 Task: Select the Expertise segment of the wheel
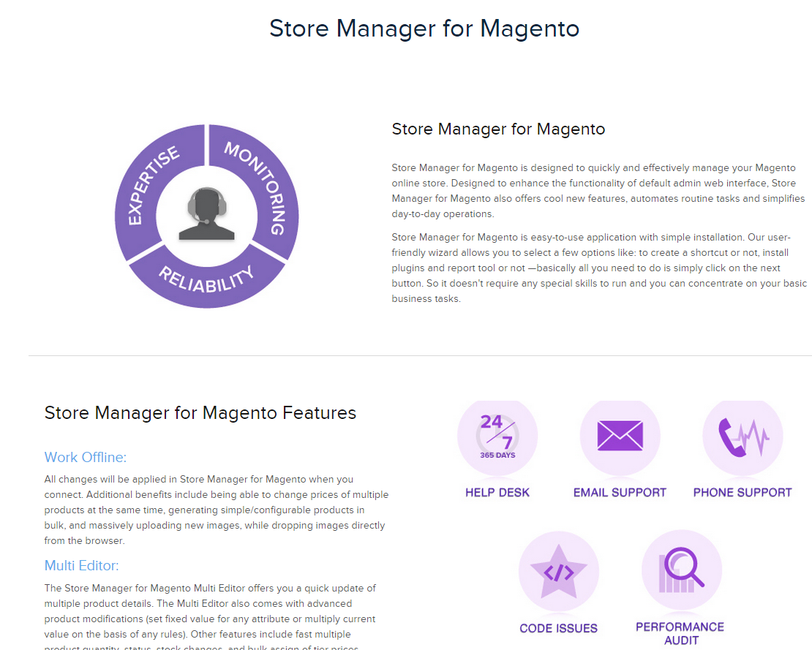(x=153, y=186)
